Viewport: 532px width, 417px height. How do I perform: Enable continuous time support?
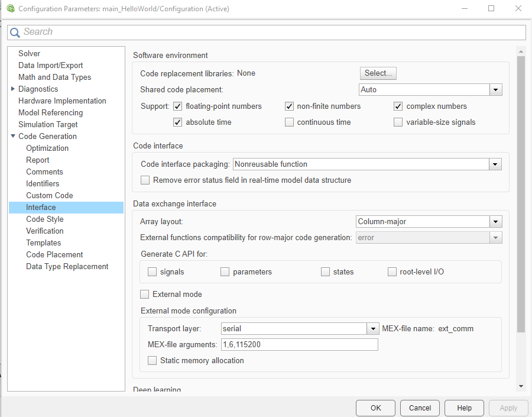coord(289,122)
